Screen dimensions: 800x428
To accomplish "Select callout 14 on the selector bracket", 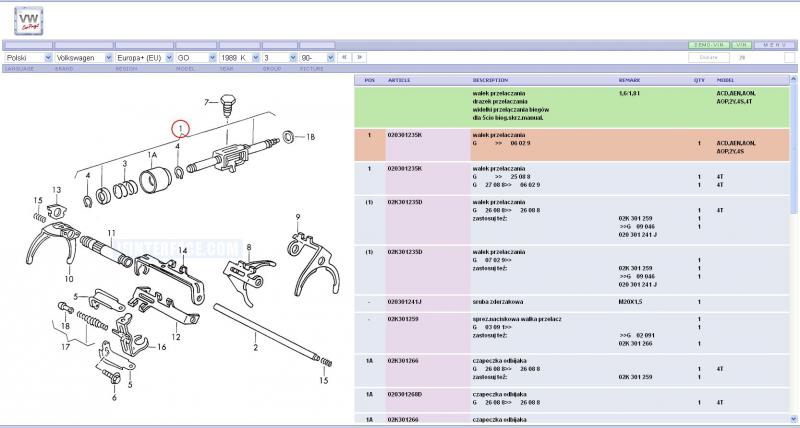I will (182, 250).
